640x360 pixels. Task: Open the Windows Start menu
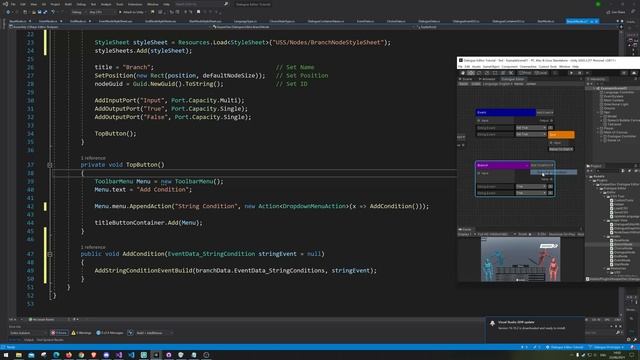(x=6, y=355)
